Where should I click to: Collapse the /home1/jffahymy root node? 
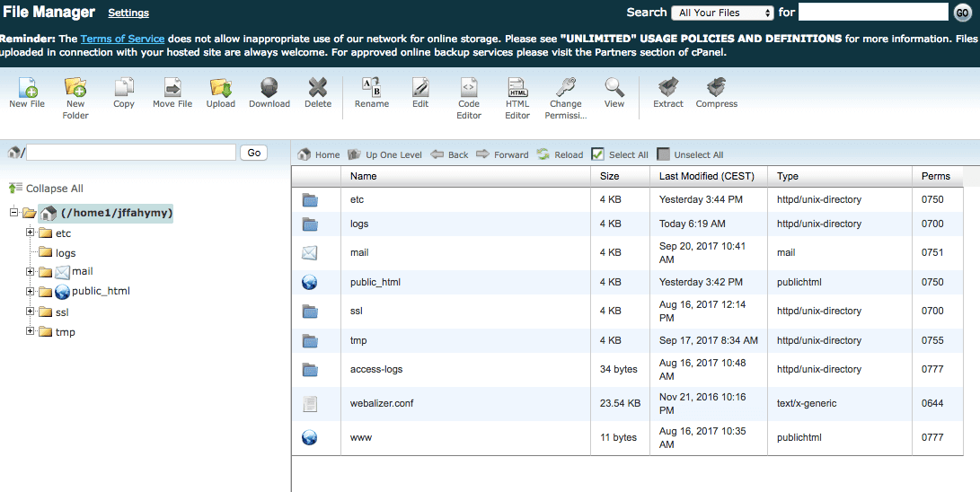click(13, 212)
